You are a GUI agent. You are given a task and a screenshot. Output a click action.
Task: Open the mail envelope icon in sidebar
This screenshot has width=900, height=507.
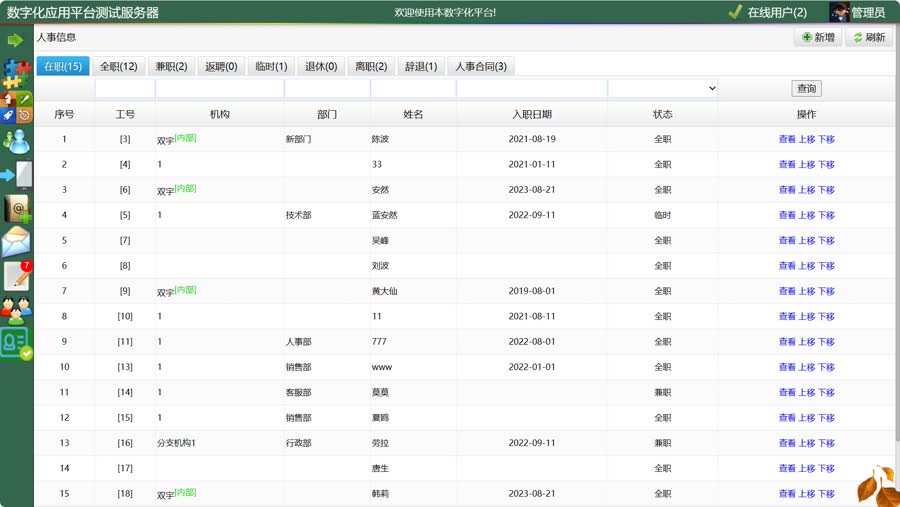(x=16, y=242)
